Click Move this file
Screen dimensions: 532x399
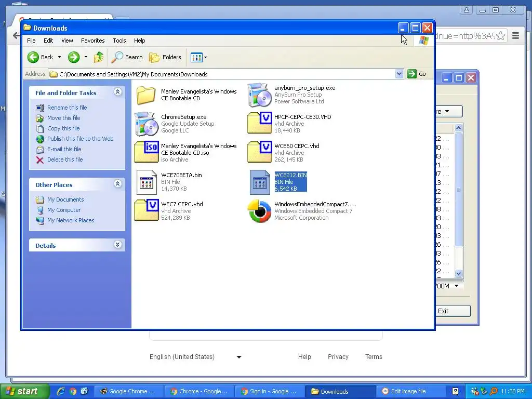click(63, 118)
